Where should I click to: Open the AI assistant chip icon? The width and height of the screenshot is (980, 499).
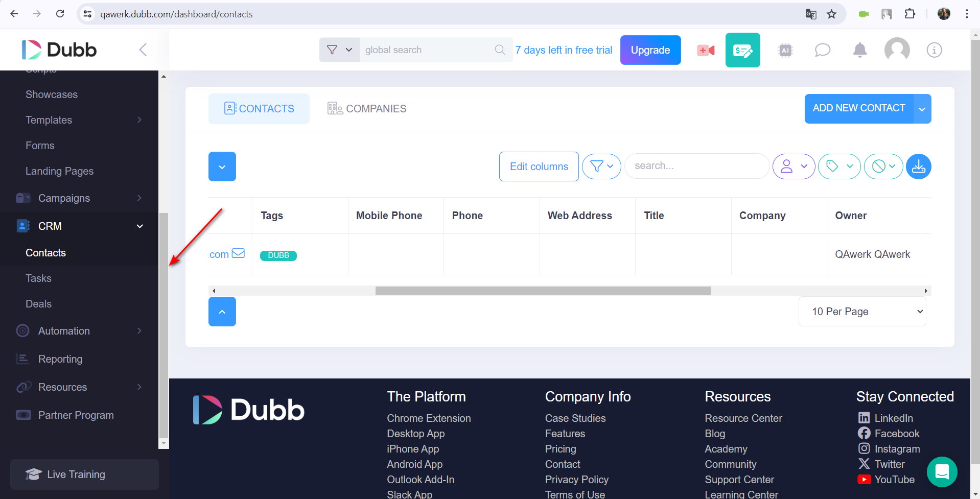(x=785, y=50)
